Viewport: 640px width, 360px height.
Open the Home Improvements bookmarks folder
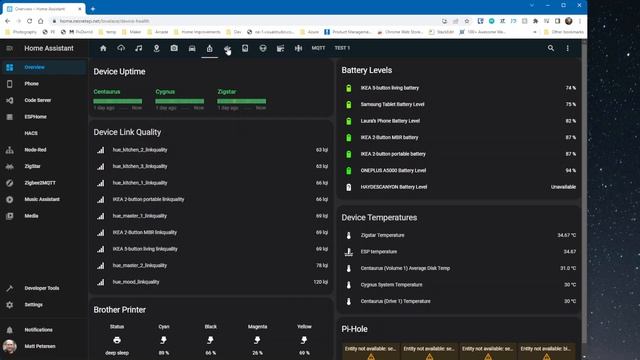tap(197, 32)
